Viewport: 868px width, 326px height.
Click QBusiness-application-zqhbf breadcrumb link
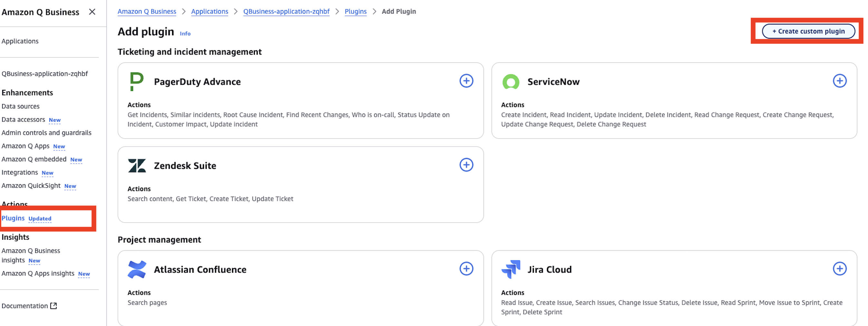click(286, 12)
